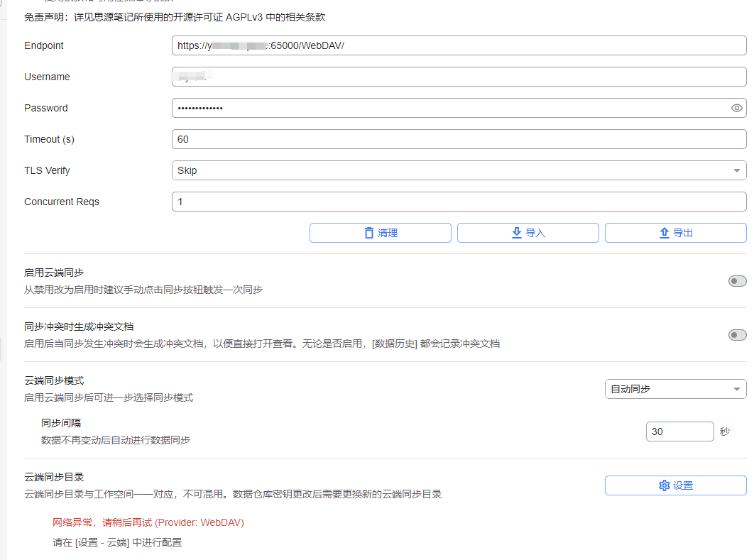The width and height of the screenshot is (754, 560).
Task: Enable the 启用云端同步 switch
Action: pos(737,281)
